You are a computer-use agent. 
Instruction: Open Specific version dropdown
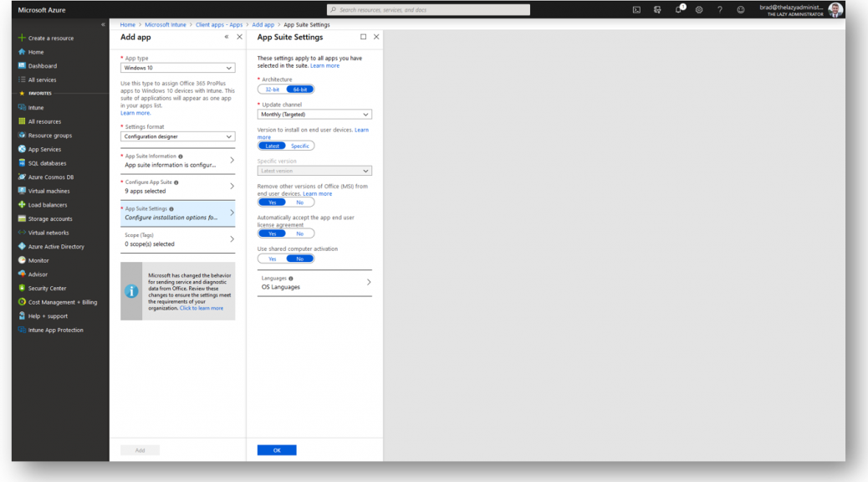pyautogui.click(x=314, y=171)
